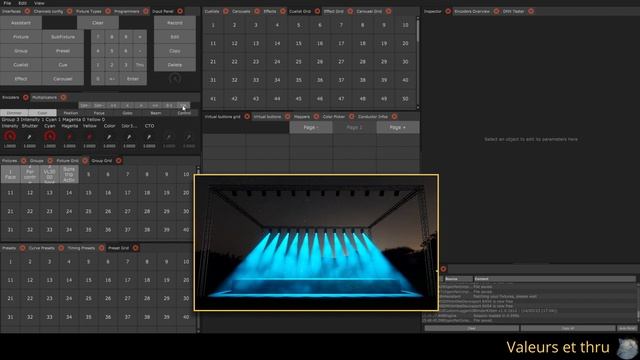
Task: Toggle the Position encoder filter
Action: (71, 113)
